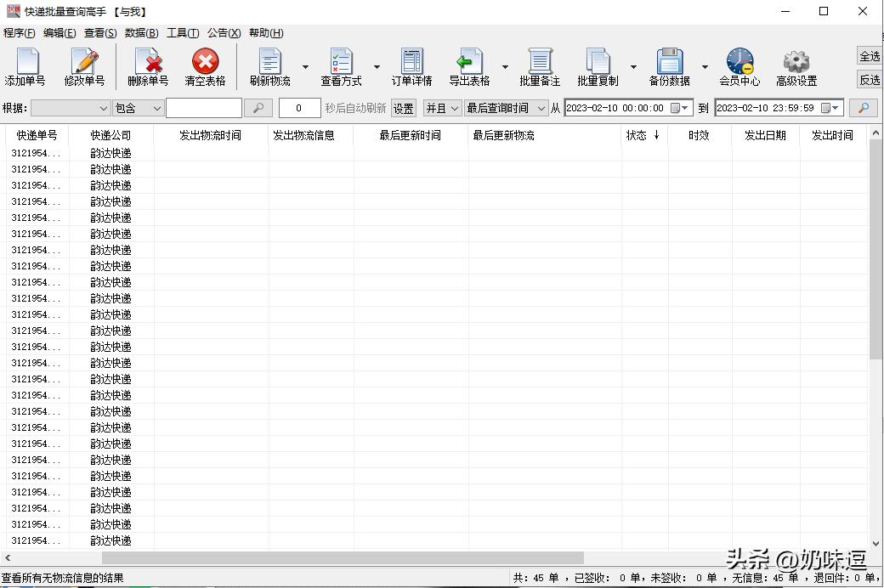Open the 编辑(E) menu

59,32
